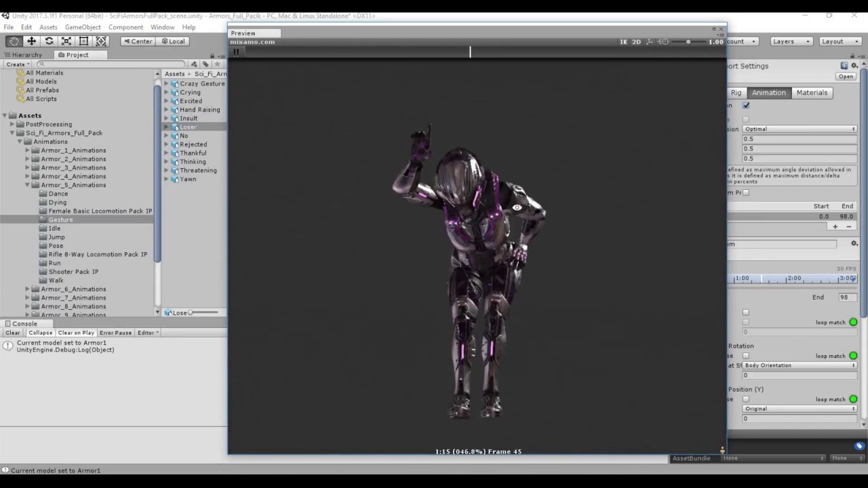Select the Scale tool
The image size is (868, 488).
pyautogui.click(x=66, y=41)
